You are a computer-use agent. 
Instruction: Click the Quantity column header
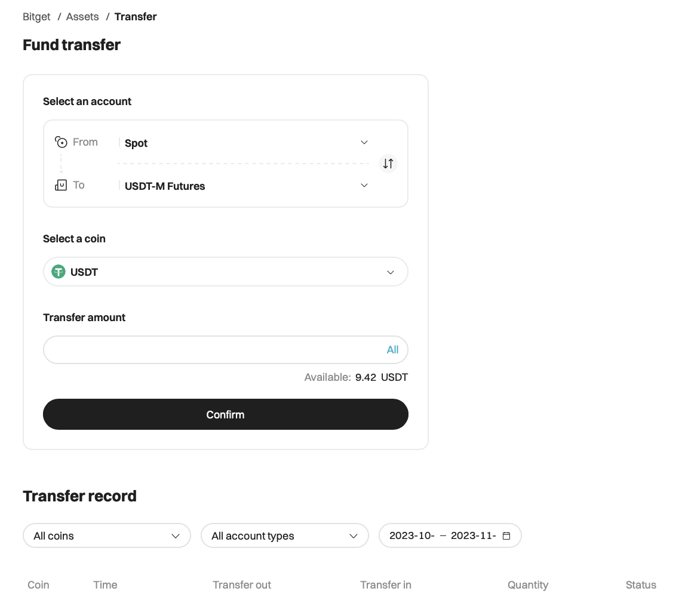coord(528,585)
